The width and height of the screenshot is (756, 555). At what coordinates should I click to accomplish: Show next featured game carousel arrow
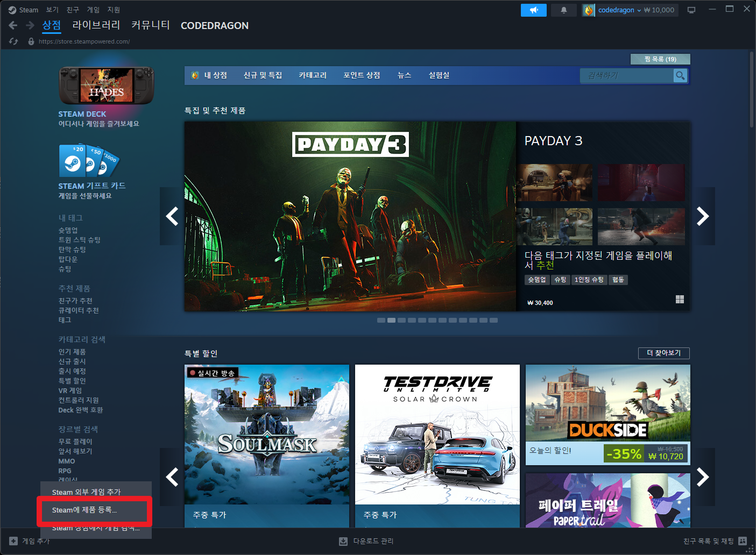[703, 216]
